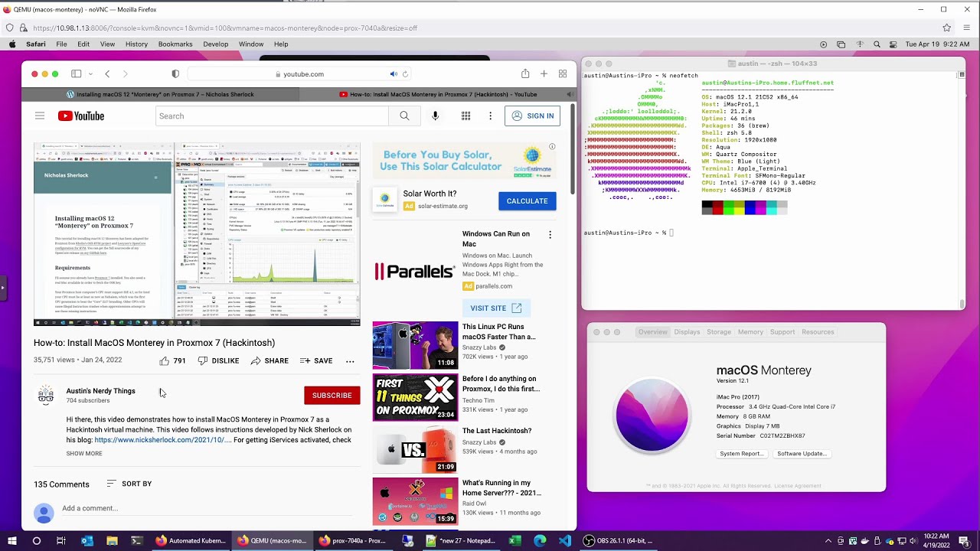Image resolution: width=980 pixels, height=551 pixels.
Task: Show the Safari tab overview grid icon
Action: (x=563, y=74)
